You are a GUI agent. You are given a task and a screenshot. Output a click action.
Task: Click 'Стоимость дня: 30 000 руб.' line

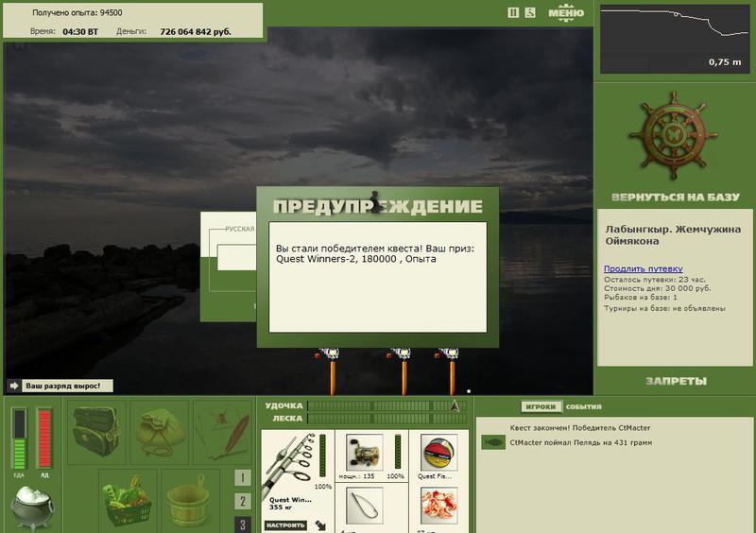pyautogui.click(x=657, y=288)
